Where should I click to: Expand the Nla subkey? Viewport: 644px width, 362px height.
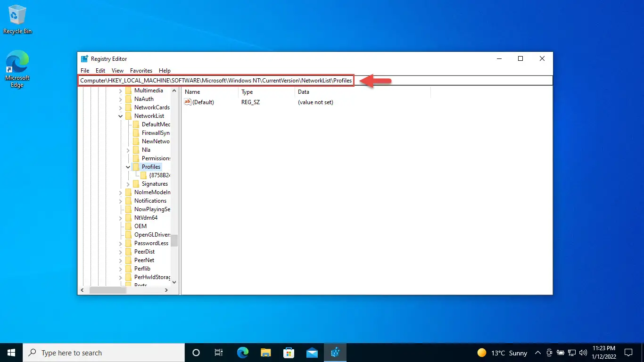coord(128,150)
